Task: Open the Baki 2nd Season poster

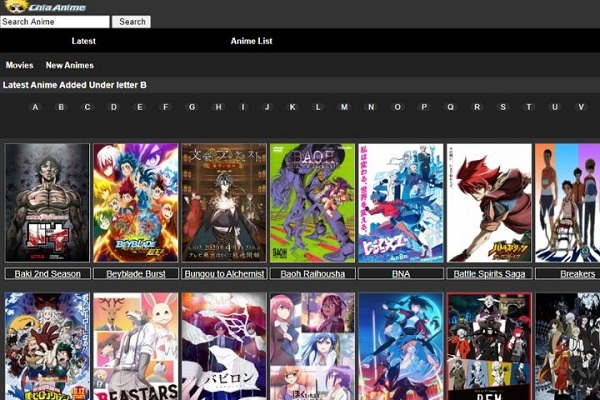Action: click(x=47, y=203)
